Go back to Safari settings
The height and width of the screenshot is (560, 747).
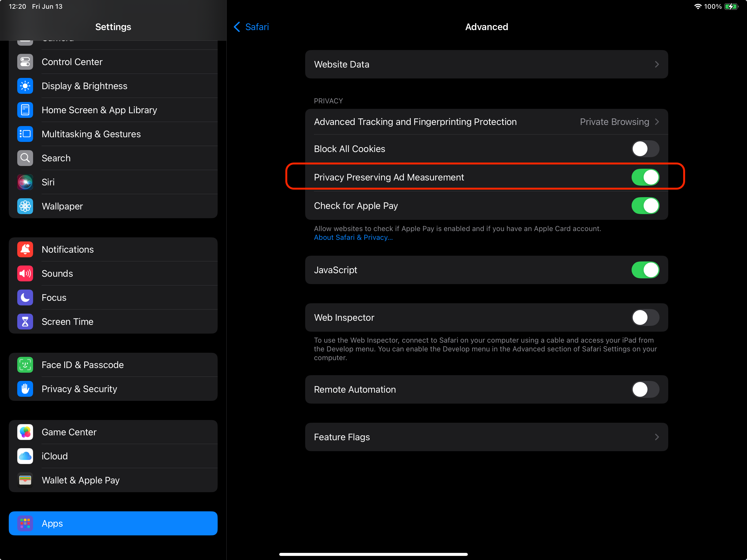[x=251, y=27]
